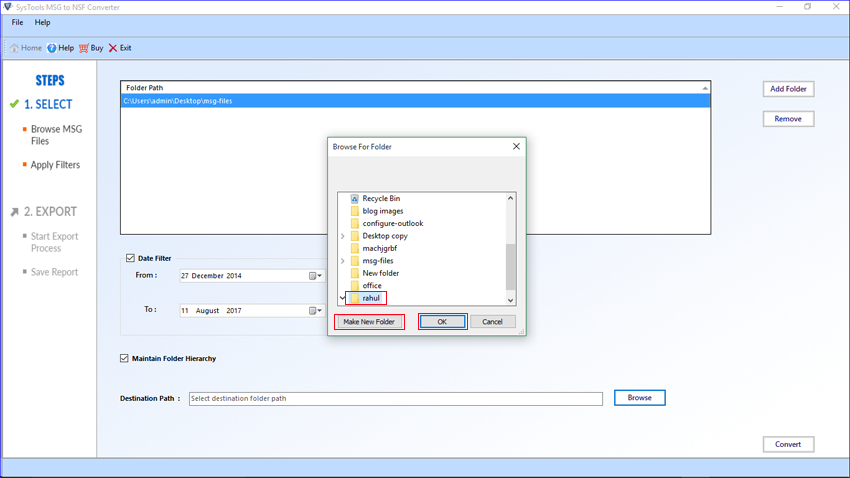Select the Recycle Bin icon in folder tree

pos(355,199)
